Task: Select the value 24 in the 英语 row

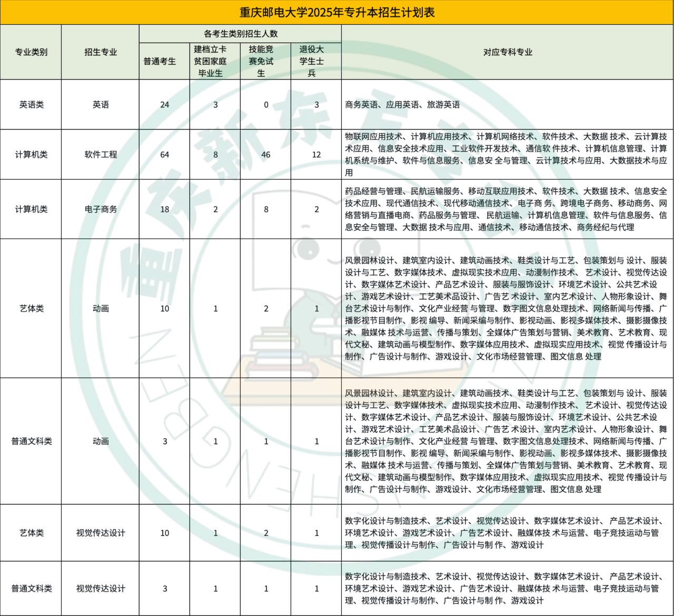Action: point(165,105)
